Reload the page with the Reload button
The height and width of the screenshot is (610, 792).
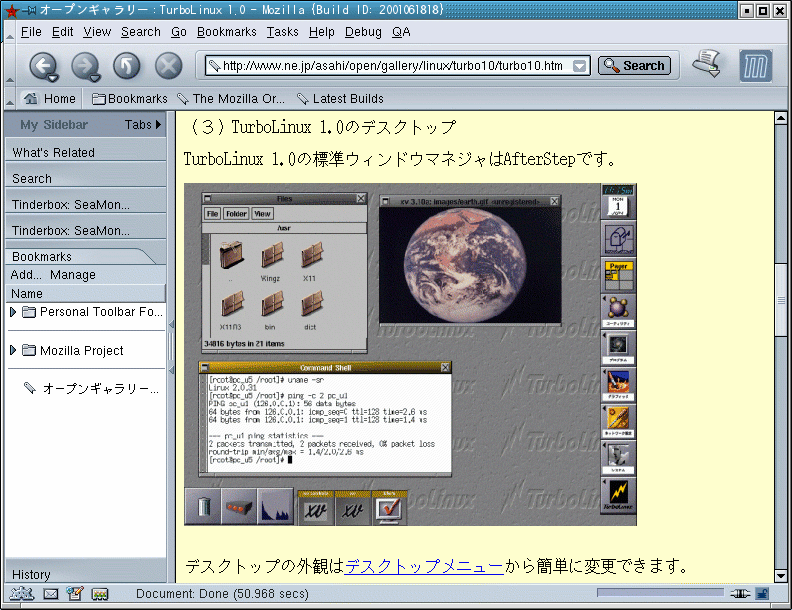tap(126, 66)
